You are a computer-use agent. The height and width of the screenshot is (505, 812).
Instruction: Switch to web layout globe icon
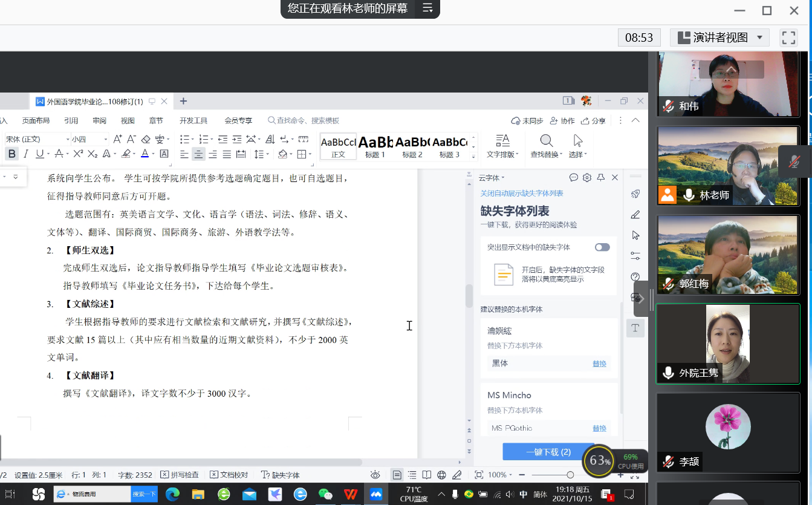pos(442,475)
